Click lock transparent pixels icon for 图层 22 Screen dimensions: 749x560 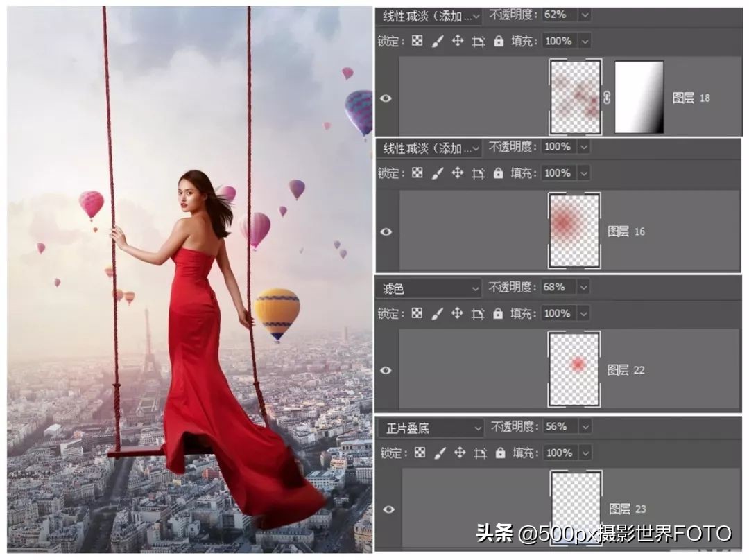pos(417,313)
